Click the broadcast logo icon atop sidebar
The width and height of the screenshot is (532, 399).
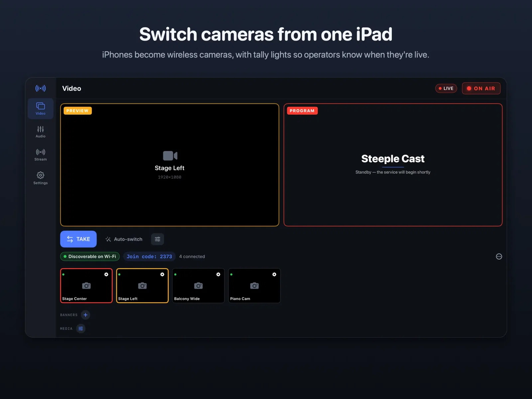pyautogui.click(x=41, y=88)
